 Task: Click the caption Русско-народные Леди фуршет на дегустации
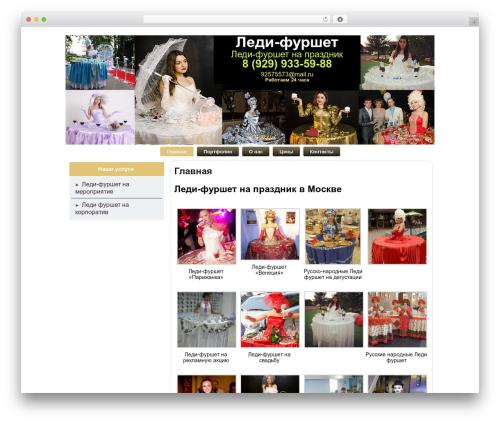click(x=333, y=274)
